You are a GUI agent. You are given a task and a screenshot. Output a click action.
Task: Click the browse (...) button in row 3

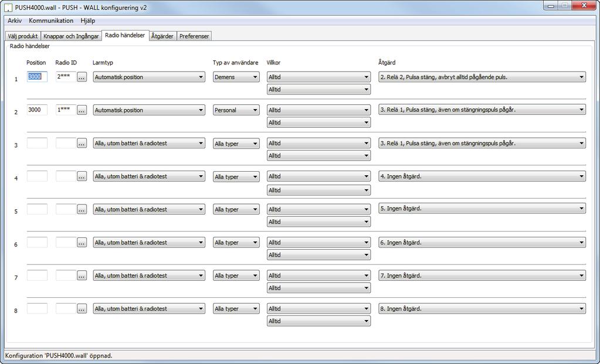click(82, 144)
